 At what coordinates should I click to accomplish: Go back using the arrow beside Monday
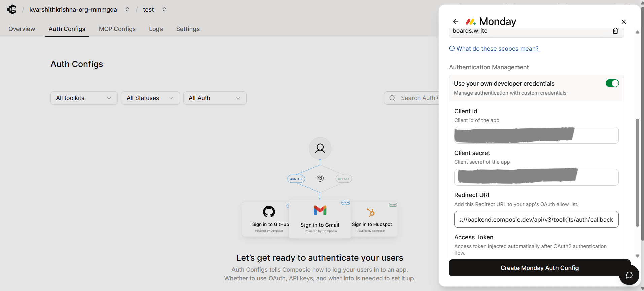click(x=456, y=22)
